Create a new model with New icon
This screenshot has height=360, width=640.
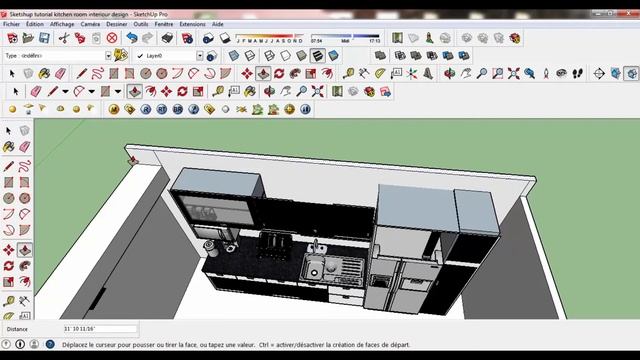[x=12, y=38]
